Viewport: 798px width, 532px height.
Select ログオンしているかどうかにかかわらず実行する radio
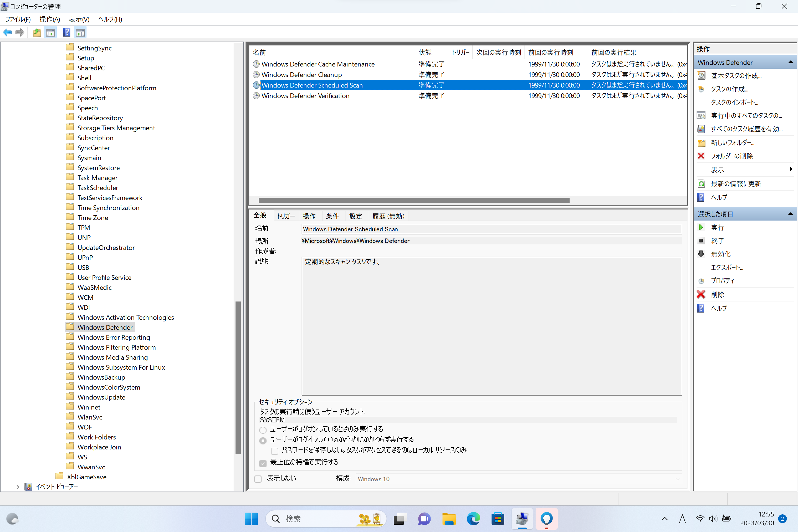coord(263,441)
